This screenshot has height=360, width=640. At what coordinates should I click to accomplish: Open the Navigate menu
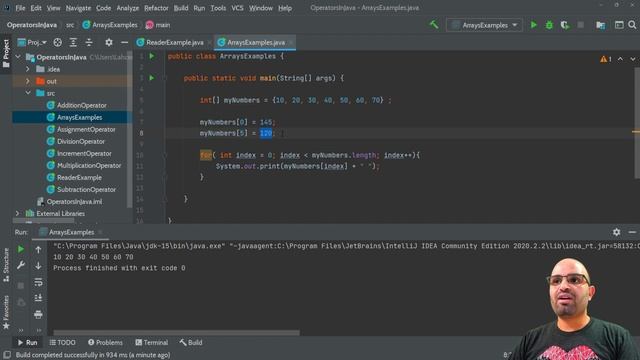click(78, 8)
